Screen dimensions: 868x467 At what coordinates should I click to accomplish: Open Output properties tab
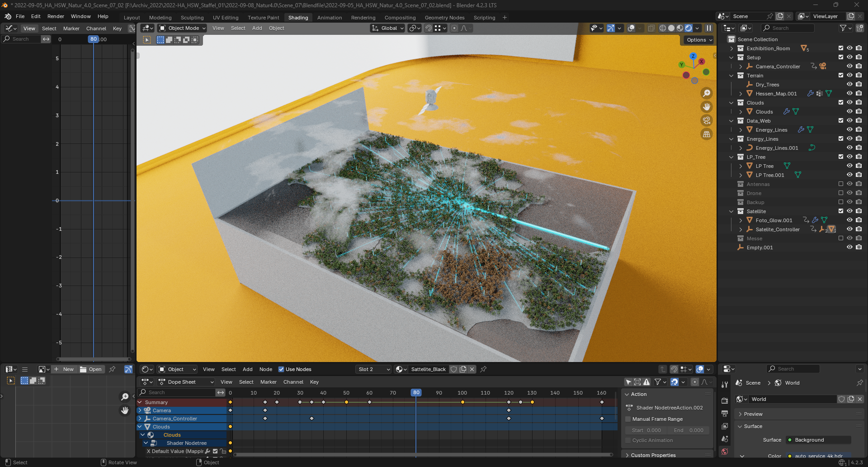pos(725,414)
